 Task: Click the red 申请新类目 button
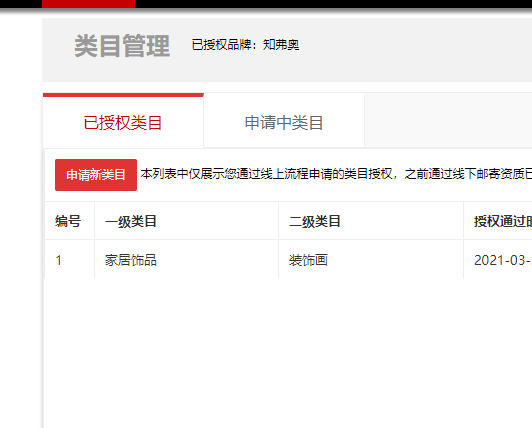(96, 175)
